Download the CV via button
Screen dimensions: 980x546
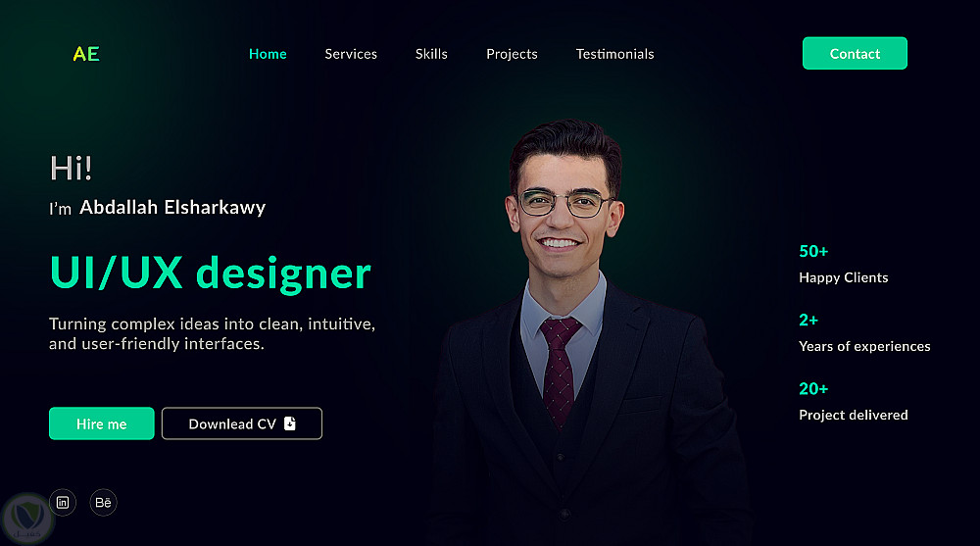[242, 423]
